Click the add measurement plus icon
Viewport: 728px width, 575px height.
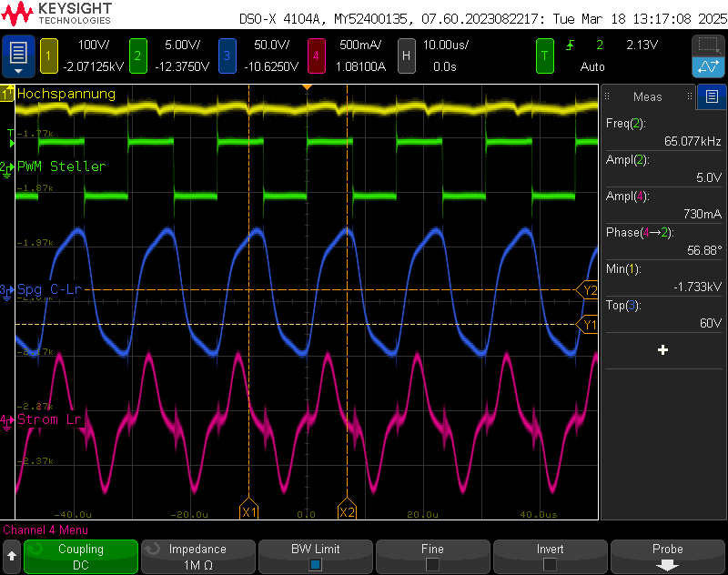coord(662,350)
